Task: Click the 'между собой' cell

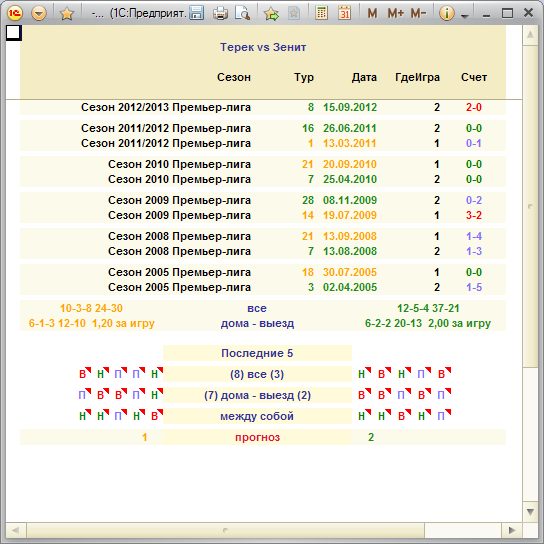Action: click(x=257, y=416)
